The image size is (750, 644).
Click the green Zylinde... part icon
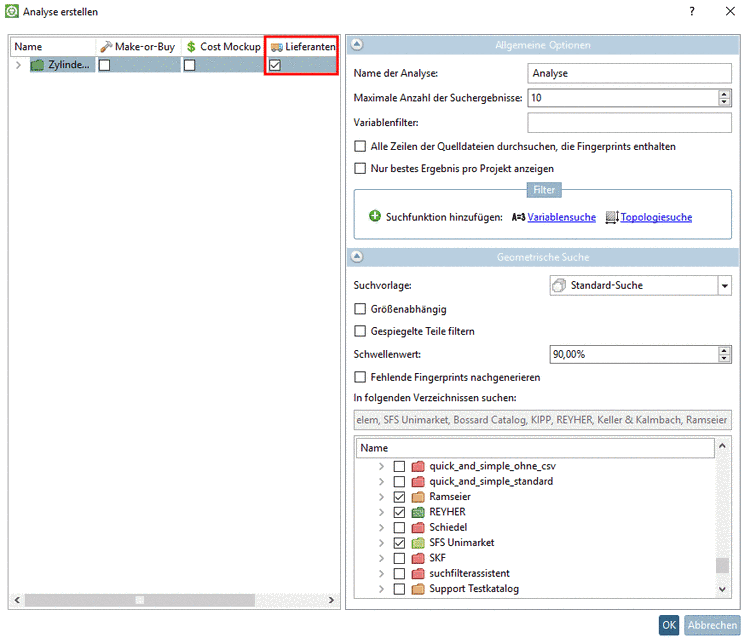pyautogui.click(x=37, y=65)
